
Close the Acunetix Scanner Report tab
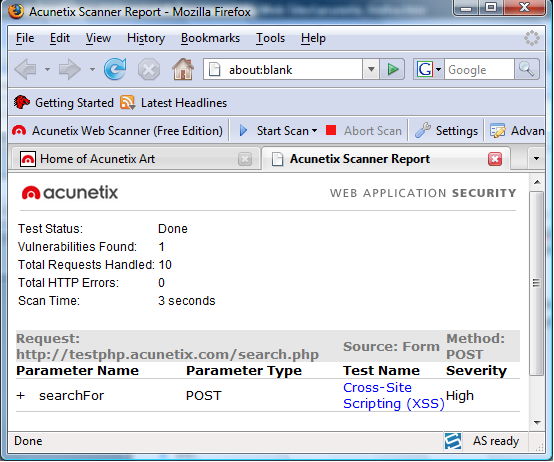click(x=495, y=159)
